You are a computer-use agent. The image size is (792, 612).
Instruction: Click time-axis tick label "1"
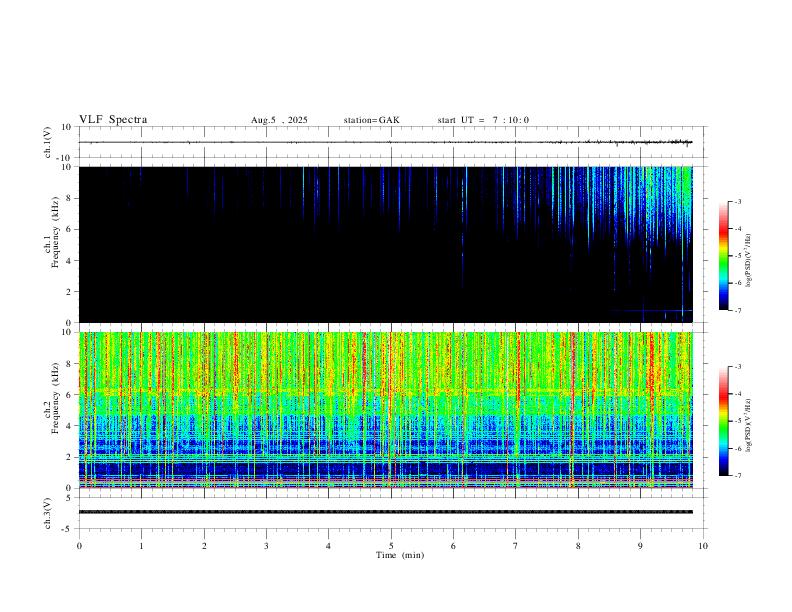pos(141,546)
